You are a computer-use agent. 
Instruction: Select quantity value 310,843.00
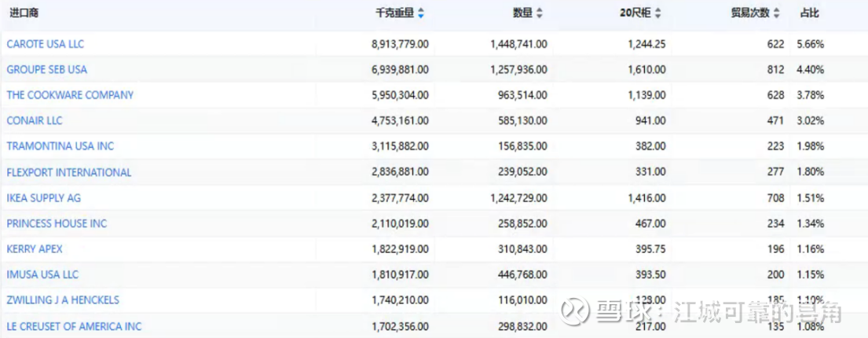click(x=523, y=249)
